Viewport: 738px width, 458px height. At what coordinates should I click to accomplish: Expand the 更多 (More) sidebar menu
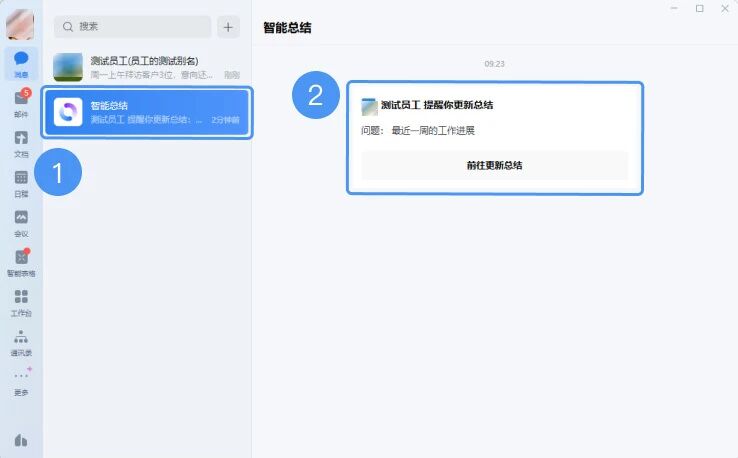point(21,380)
